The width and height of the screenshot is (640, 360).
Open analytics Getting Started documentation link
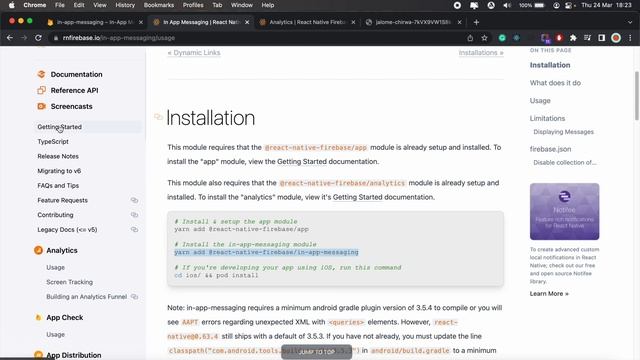tap(358, 197)
